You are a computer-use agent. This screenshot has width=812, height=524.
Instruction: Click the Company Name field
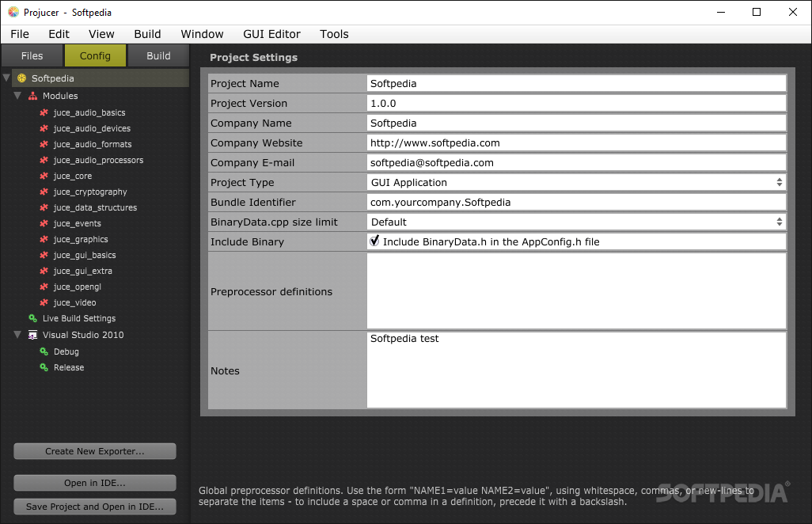[x=576, y=123]
